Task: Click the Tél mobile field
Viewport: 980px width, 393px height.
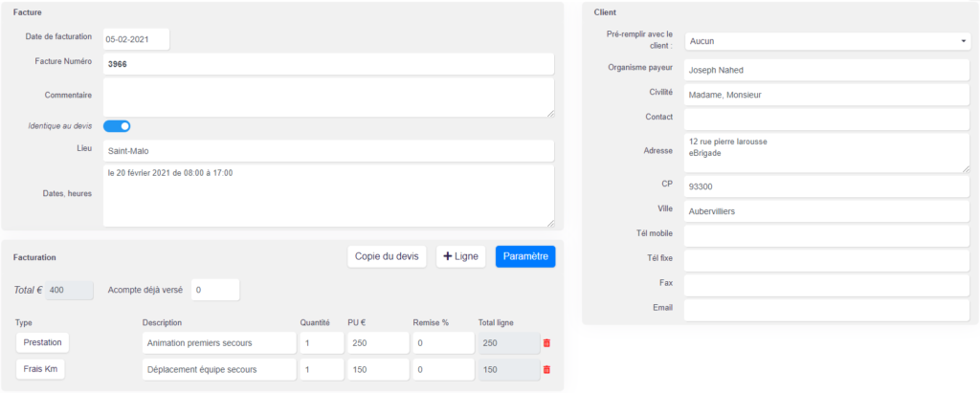Action: click(x=827, y=236)
